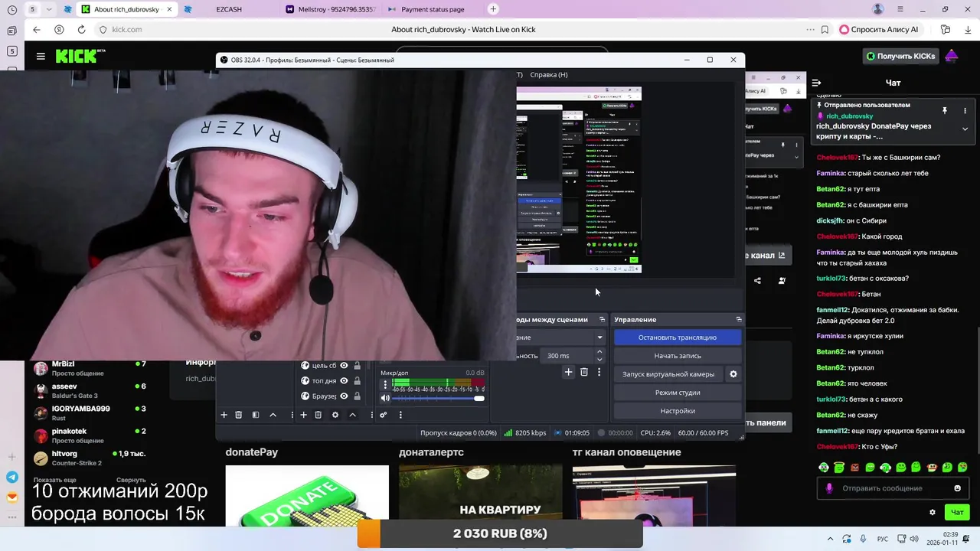The width and height of the screenshot is (980, 551).
Task: Toggle visibility of цель сб source
Action: tap(344, 366)
